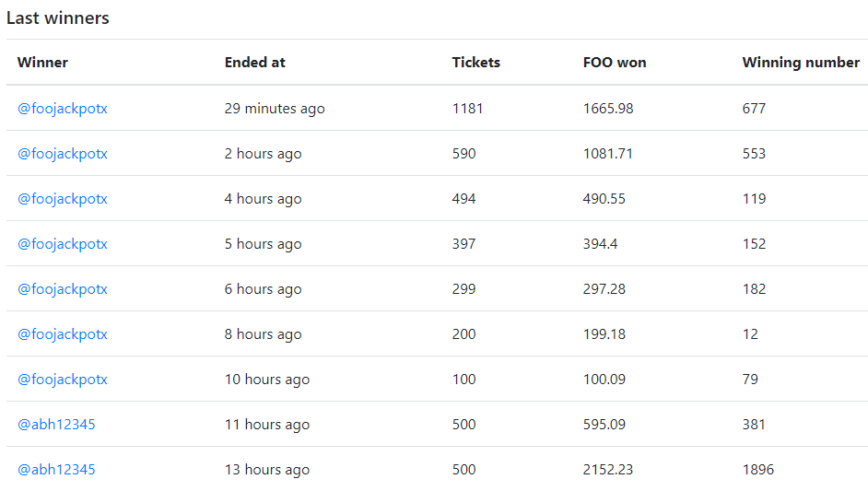Click the Winning number column header
868x491 pixels.
click(801, 63)
